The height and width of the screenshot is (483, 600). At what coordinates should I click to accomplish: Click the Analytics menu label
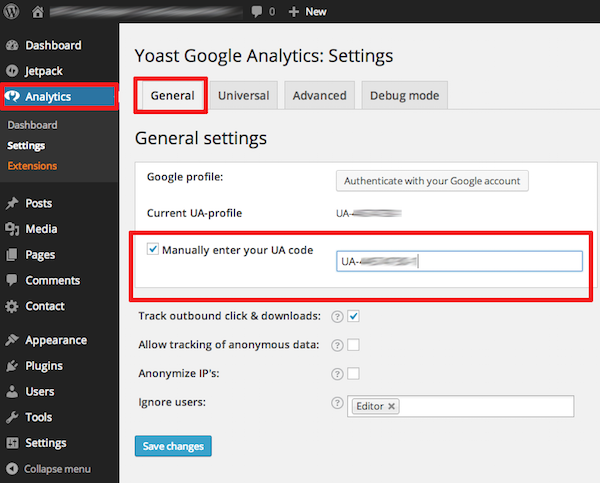tap(48, 96)
